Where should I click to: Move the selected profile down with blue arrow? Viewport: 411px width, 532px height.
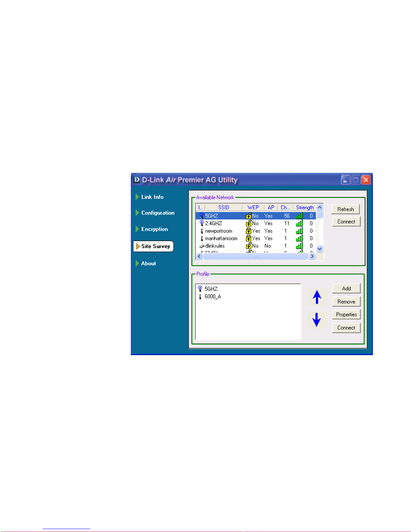tap(317, 320)
